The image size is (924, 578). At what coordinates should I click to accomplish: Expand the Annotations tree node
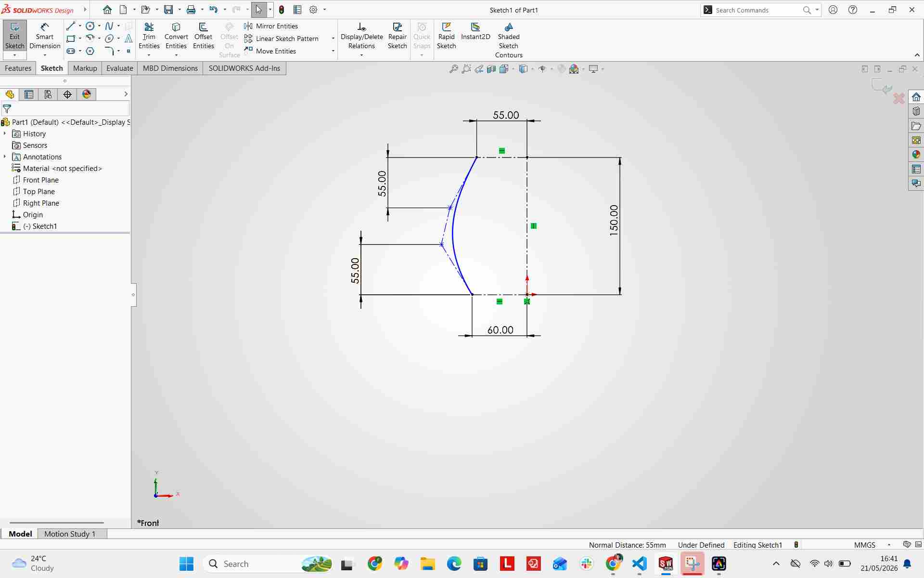(x=5, y=157)
